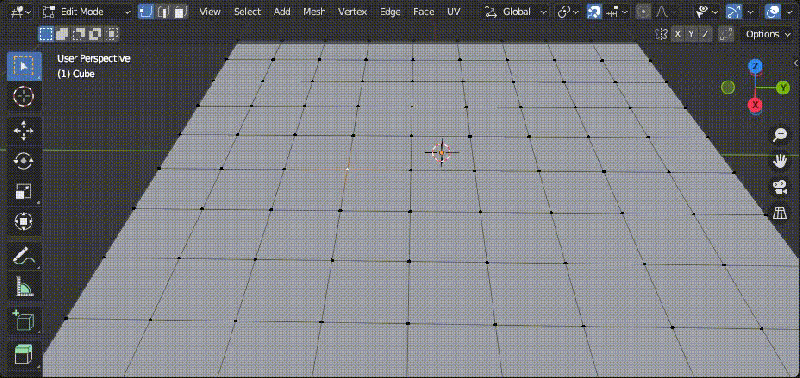Open snapping options dropdown
The height and width of the screenshot is (378, 800).
coord(616,11)
